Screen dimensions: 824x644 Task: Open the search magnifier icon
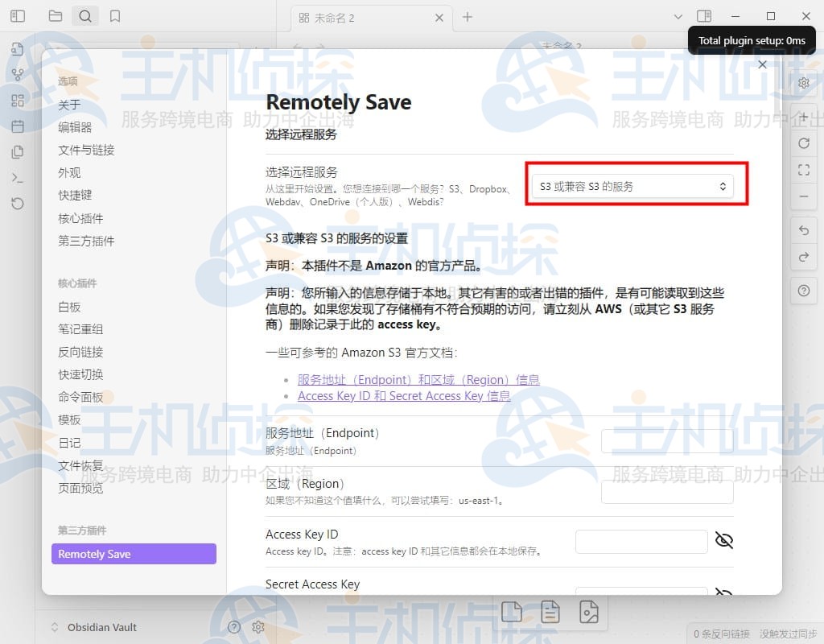[85, 16]
